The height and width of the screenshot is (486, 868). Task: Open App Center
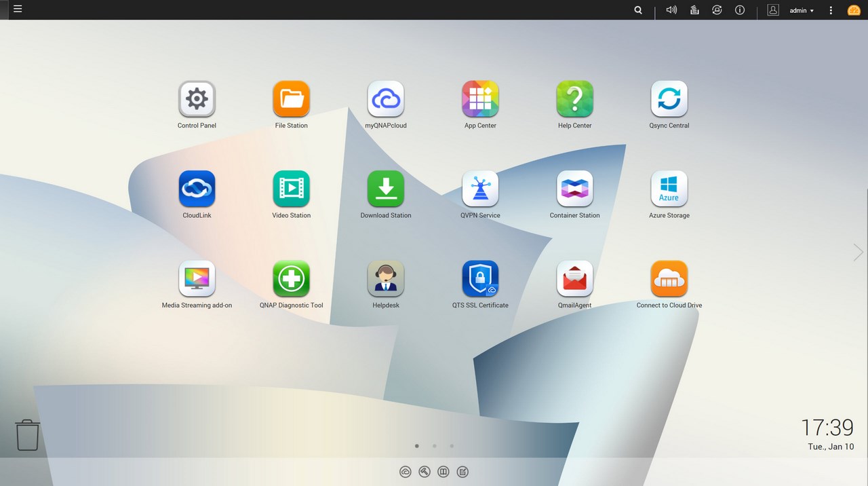[x=480, y=99]
